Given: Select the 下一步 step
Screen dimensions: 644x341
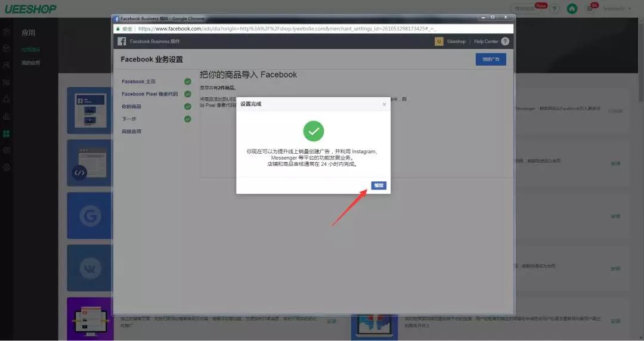Looking at the screenshot, I should coord(129,119).
